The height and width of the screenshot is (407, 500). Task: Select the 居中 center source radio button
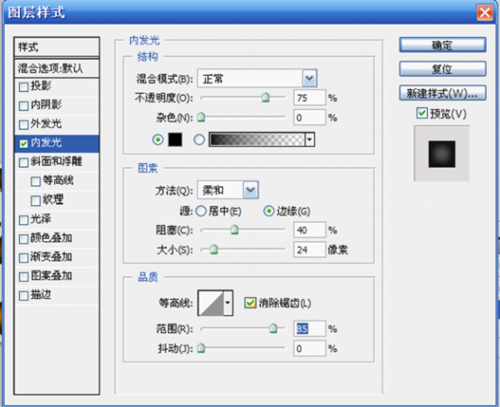[201, 211]
